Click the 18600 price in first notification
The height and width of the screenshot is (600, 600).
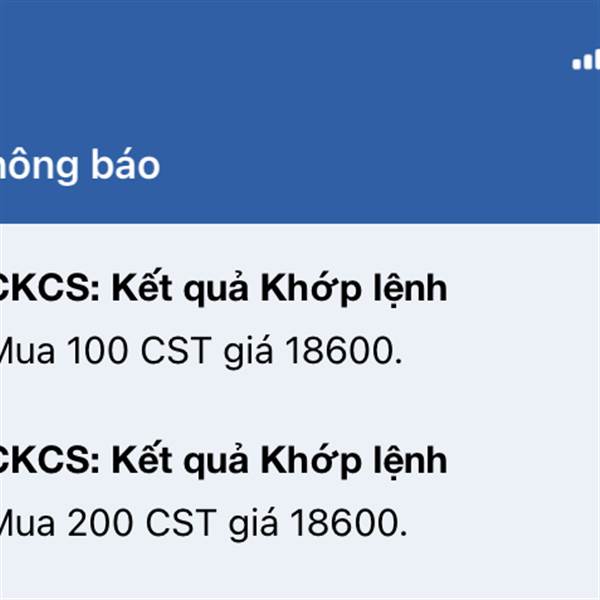pos(339,350)
